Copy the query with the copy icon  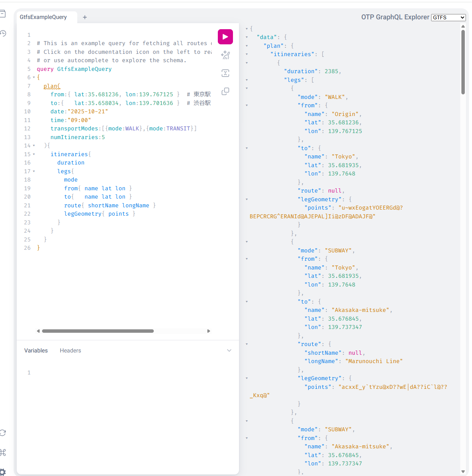[225, 91]
